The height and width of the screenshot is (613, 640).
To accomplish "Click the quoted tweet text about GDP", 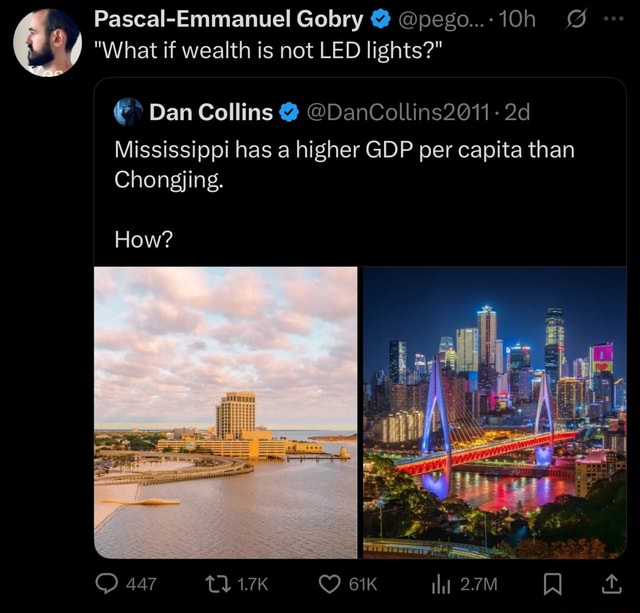I will [345, 166].
